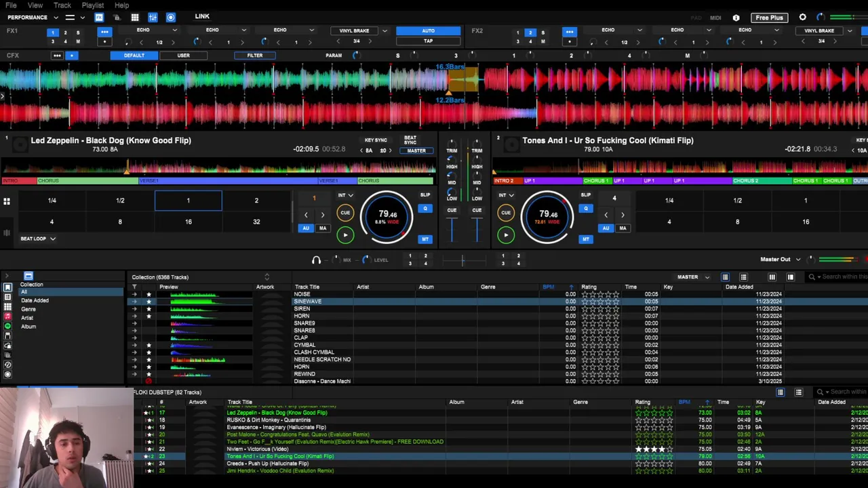Assign FX1 to deck 1 button
This screenshot has height=488, width=868.
pos(53,32)
